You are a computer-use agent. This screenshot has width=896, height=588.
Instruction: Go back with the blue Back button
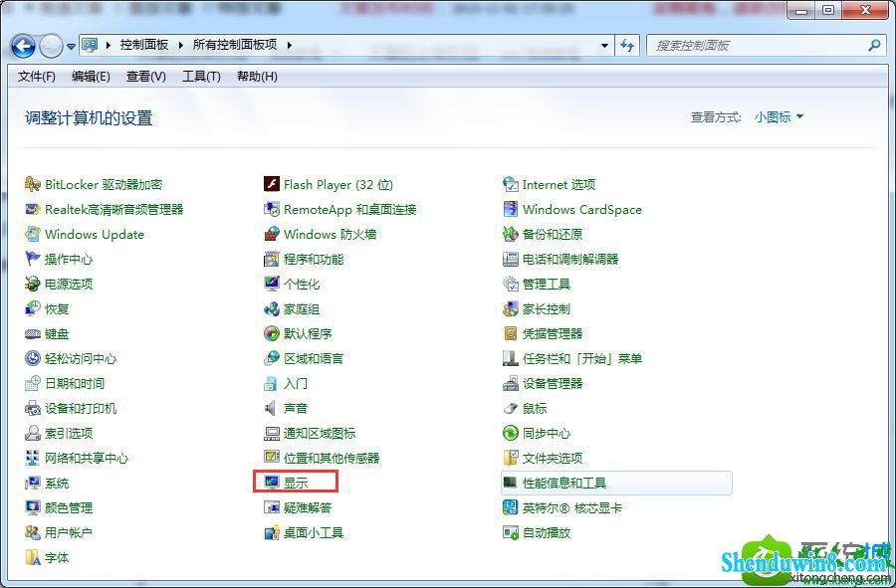click(24, 46)
